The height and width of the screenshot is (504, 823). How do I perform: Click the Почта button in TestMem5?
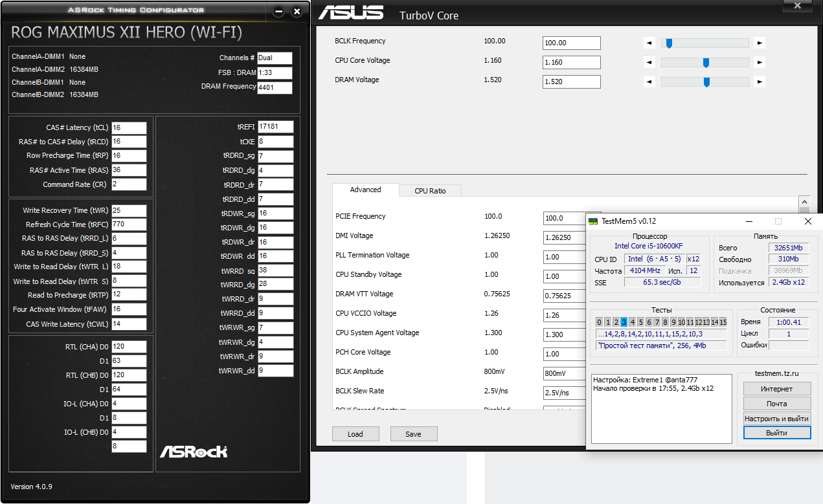[x=777, y=404]
